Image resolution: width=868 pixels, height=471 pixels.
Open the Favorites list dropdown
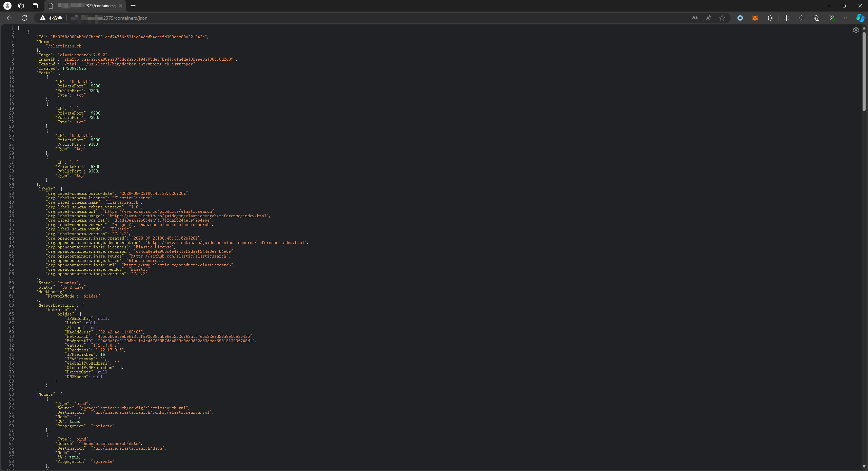click(801, 18)
